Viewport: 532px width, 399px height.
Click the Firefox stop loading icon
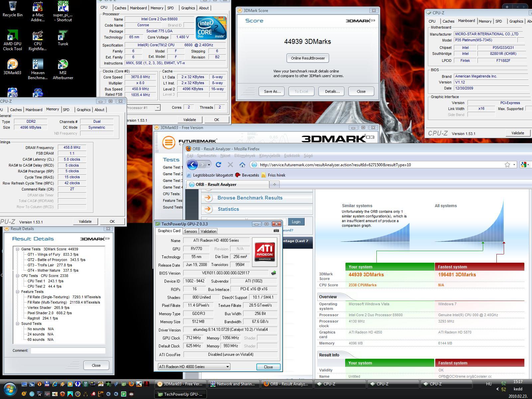[x=230, y=165]
